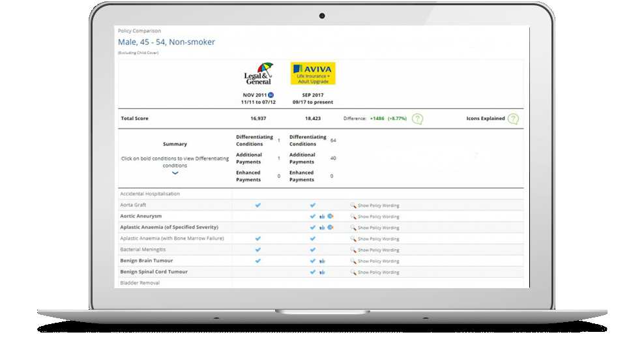Expand Aortic Aneurysm differentiating conditions
644x341 pixels.
coord(141,216)
